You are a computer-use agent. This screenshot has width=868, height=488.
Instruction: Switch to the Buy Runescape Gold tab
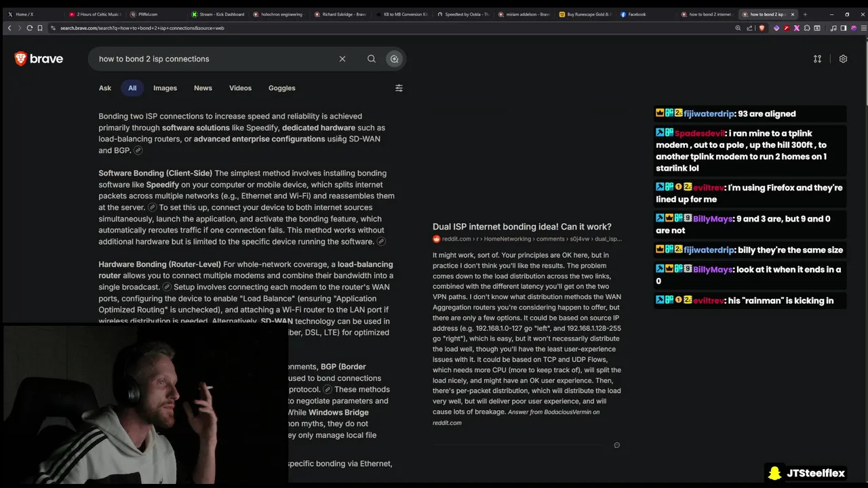pos(585,14)
